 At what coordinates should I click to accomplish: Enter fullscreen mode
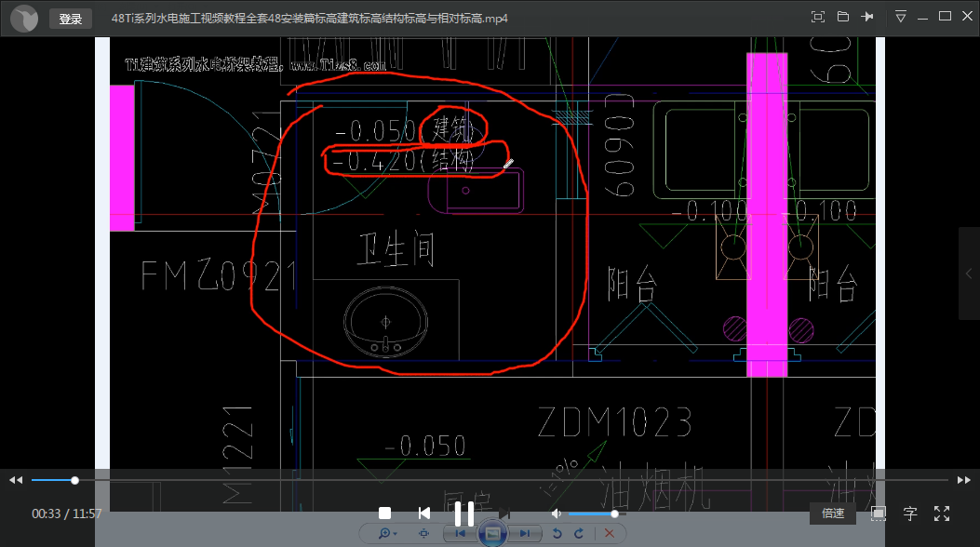click(941, 514)
